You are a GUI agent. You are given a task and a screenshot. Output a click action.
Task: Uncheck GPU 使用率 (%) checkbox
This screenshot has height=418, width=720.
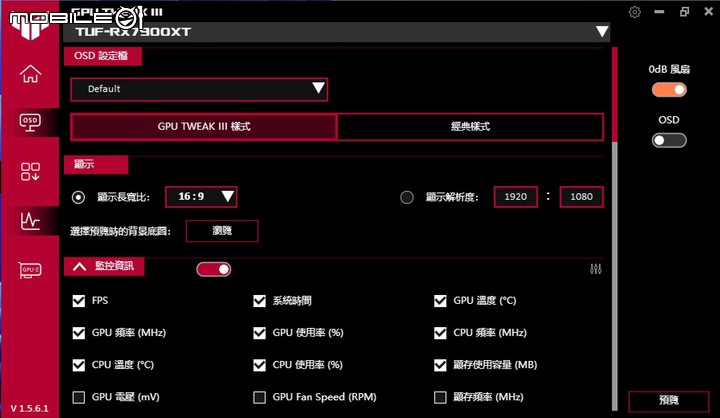[x=259, y=333]
